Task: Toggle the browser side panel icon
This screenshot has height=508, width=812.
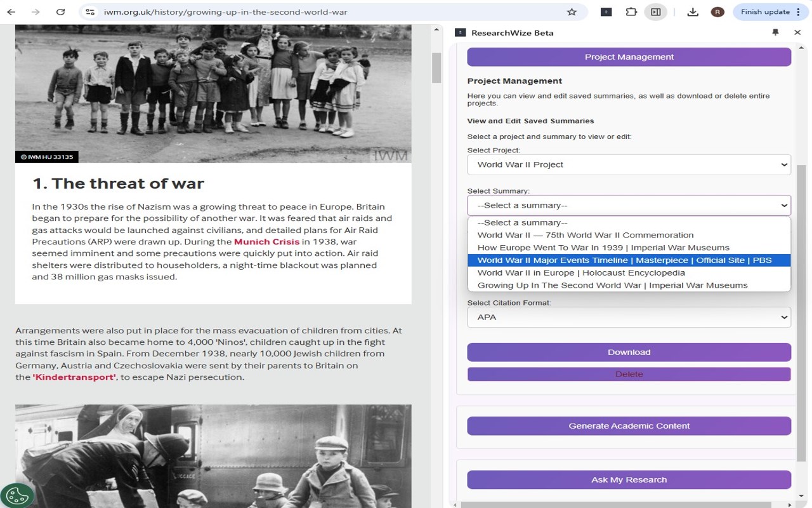Action: point(656,12)
